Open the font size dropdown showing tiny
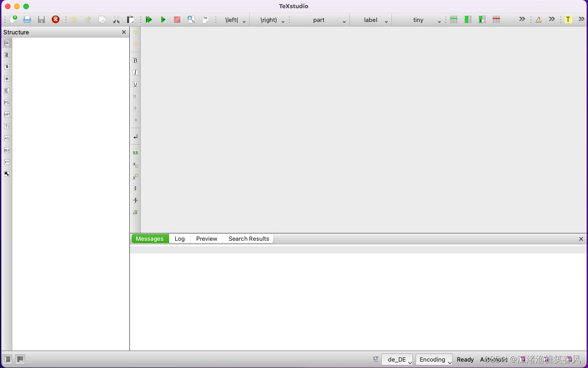Viewport: 588px width, 368px height. pos(438,20)
